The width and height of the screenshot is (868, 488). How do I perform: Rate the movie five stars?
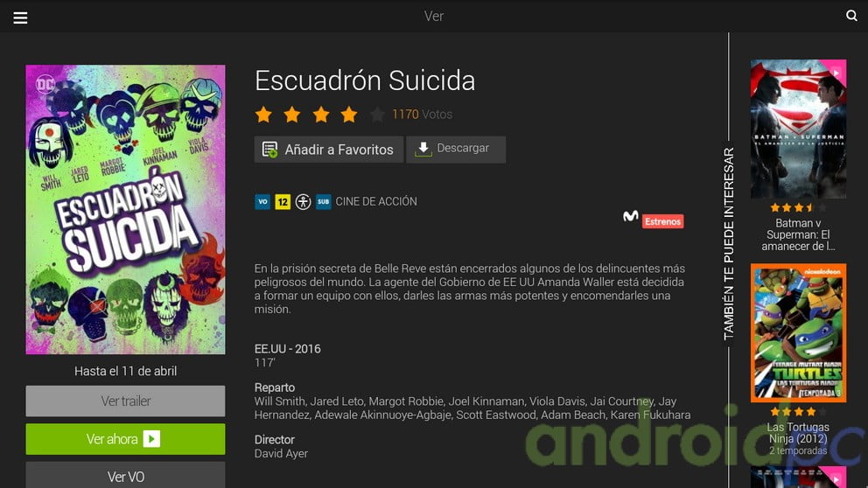377,115
